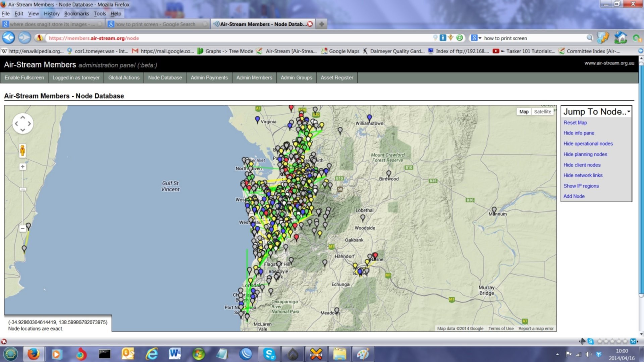Close the Air-Stream Members tab

pos(310,24)
